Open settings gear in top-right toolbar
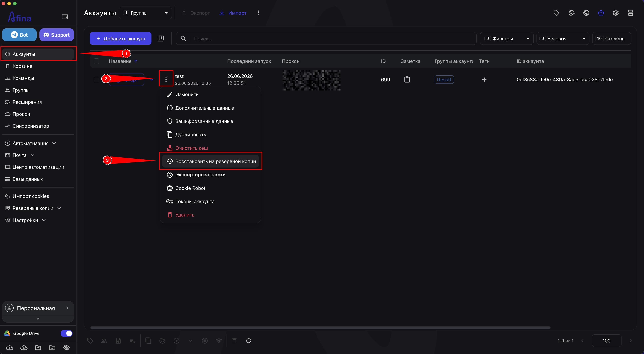The width and height of the screenshot is (644, 354). tap(615, 13)
